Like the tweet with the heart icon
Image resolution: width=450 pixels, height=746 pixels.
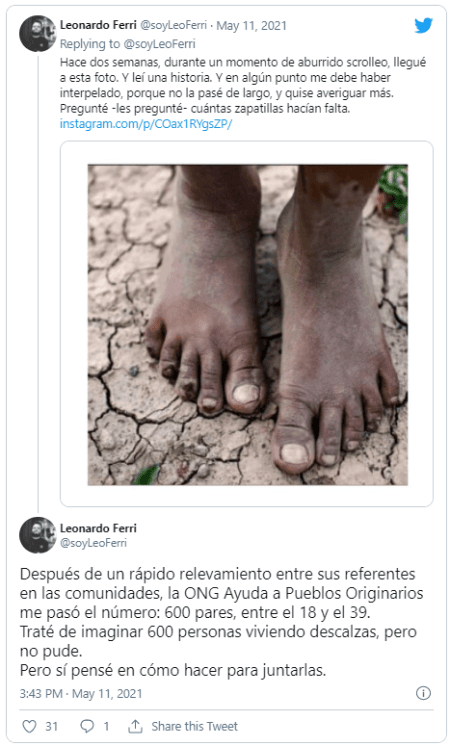click(x=29, y=726)
